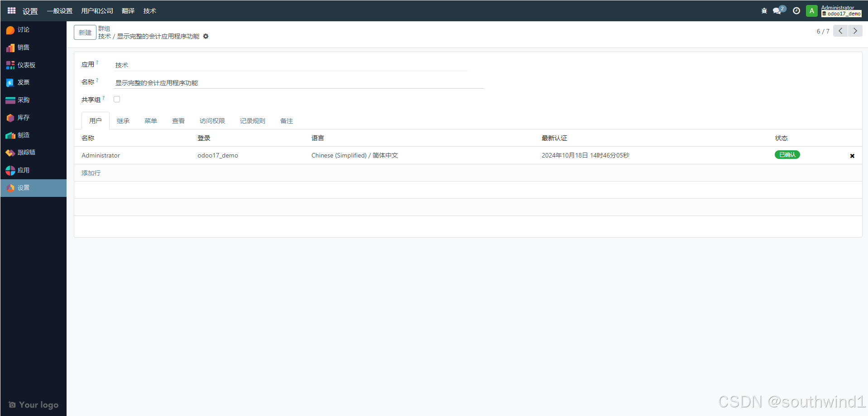The width and height of the screenshot is (868, 416).
Task: Open the 应用 app icon in sidebar
Action: [10, 170]
